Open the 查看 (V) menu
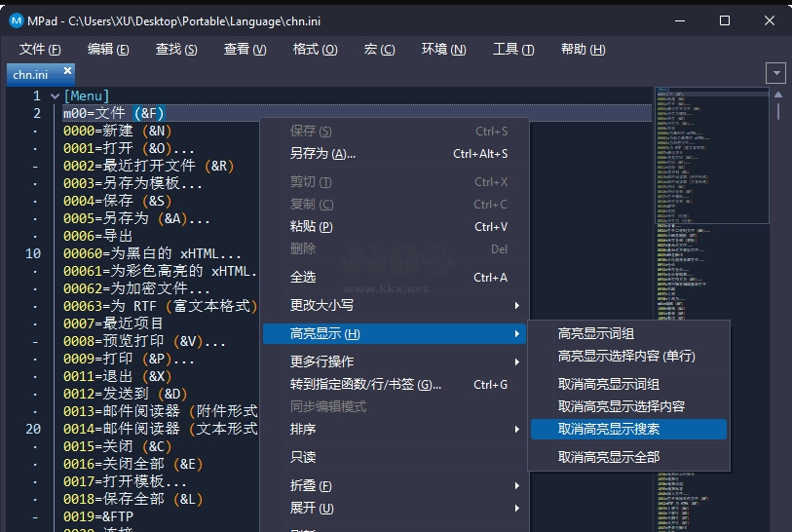This screenshot has width=792, height=532. (245, 49)
